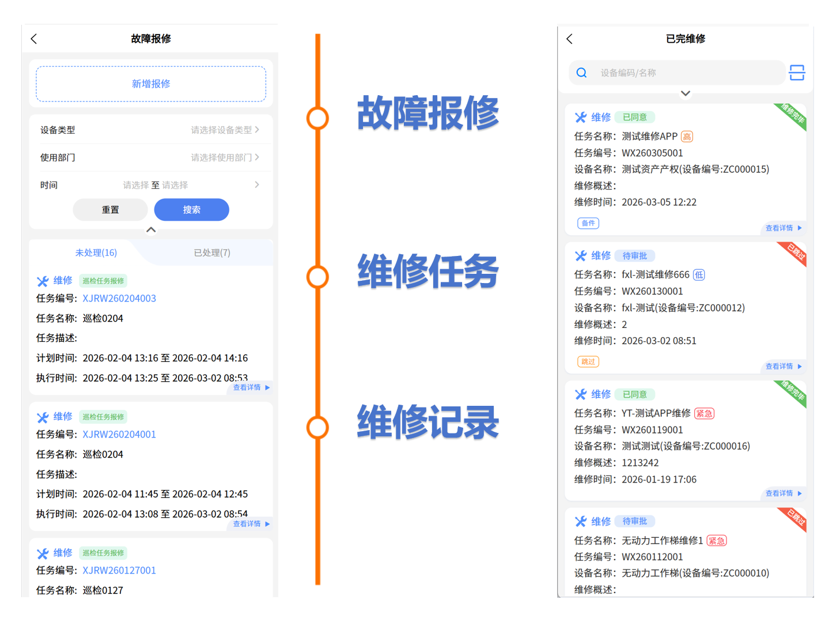Click the magnifier search icon
The image size is (840, 626).
click(x=581, y=73)
